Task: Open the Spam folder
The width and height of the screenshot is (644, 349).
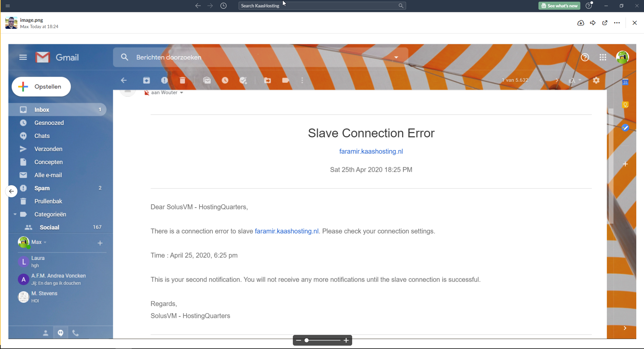Action: [x=42, y=188]
